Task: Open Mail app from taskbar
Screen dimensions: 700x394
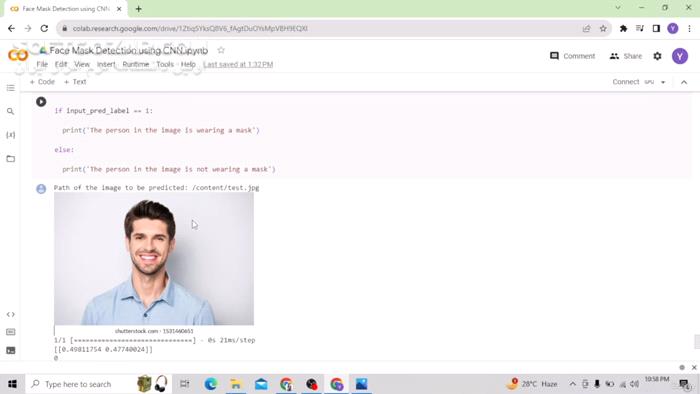Action: pos(261,384)
